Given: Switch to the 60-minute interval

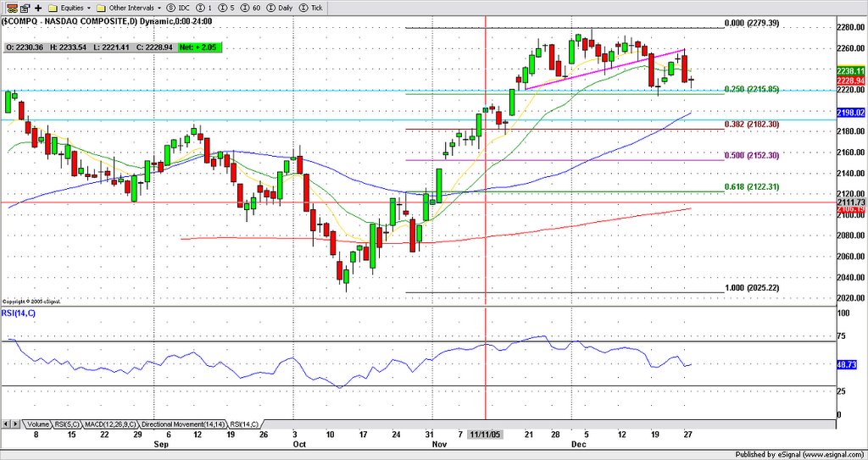Looking at the screenshot, I should (250, 8).
